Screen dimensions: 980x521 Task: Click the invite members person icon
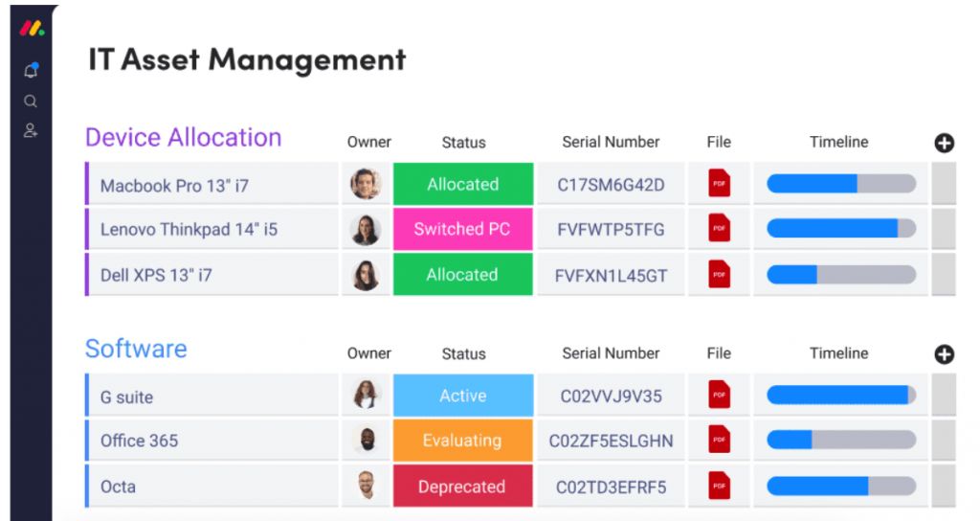(x=31, y=131)
